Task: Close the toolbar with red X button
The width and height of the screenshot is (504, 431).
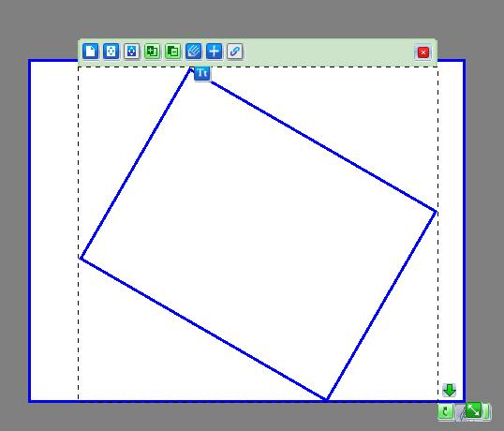Action: (423, 52)
